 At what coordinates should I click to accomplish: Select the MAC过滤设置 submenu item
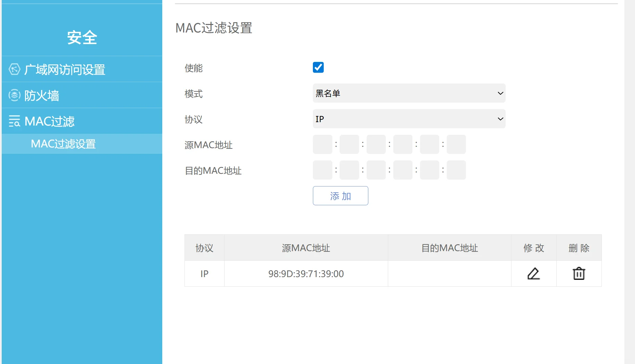click(82, 144)
